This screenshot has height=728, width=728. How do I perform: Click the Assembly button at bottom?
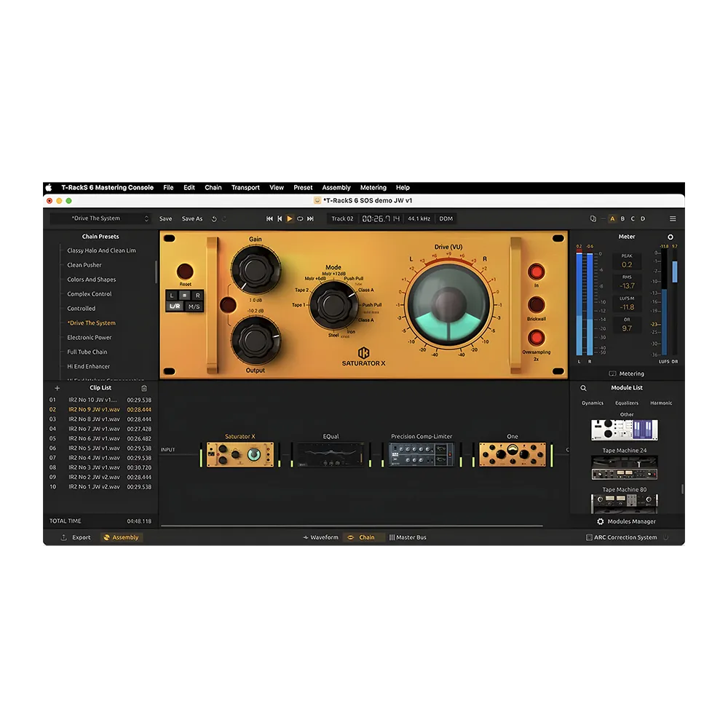click(x=121, y=537)
